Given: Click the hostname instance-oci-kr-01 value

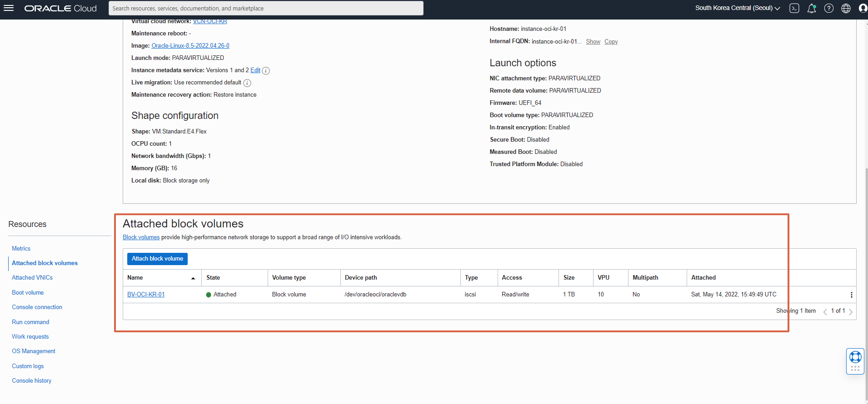Looking at the screenshot, I should tap(544, 29).
